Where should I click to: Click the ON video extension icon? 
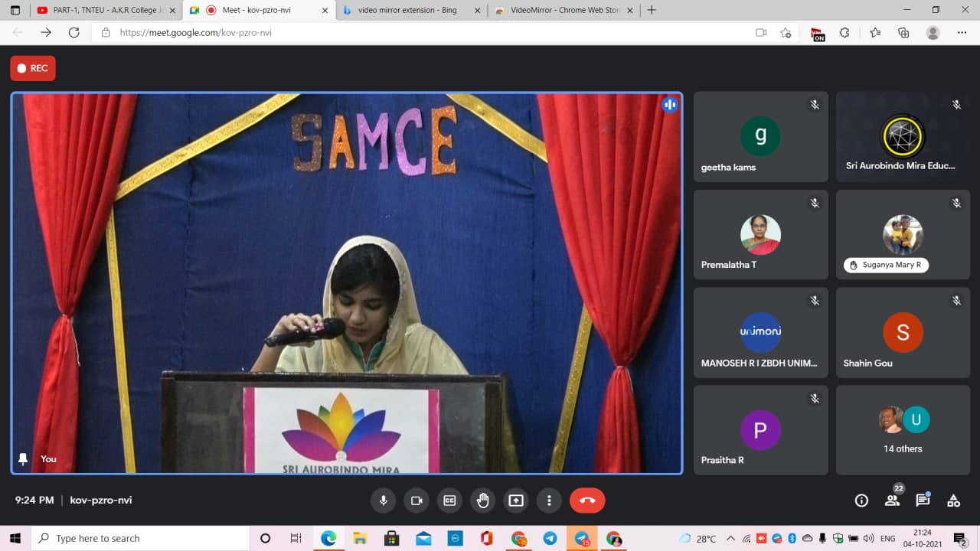(x=818, y=34)
